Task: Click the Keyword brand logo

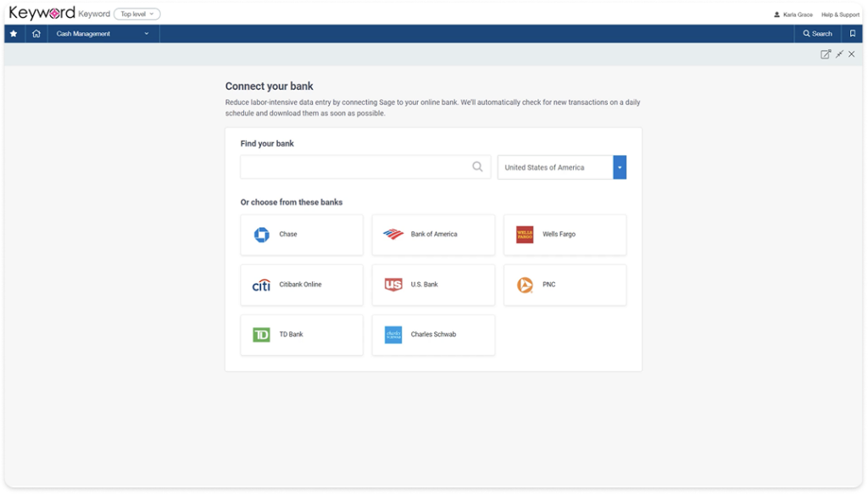Action: (x=42, y=14)
